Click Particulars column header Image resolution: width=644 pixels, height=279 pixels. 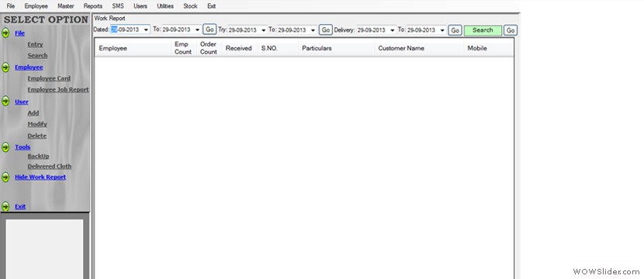pyautogui.click(x=337, y=48)
